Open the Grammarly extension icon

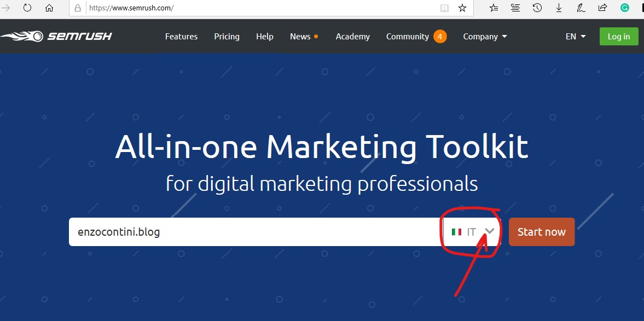(624, 8)
